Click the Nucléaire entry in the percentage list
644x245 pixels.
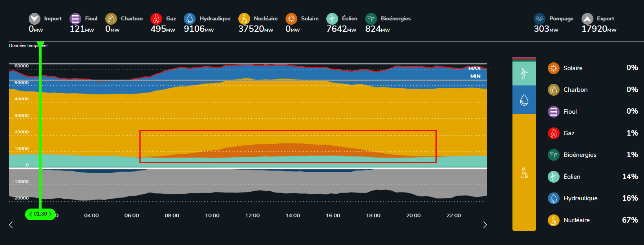tap(576, 220)
